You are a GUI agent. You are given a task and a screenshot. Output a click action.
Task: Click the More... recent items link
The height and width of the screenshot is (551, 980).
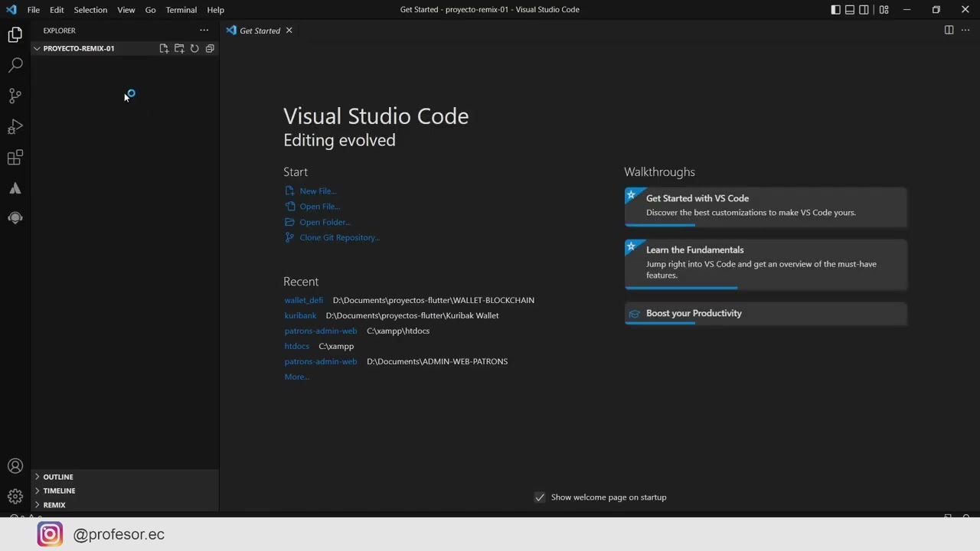click(297, 377)
